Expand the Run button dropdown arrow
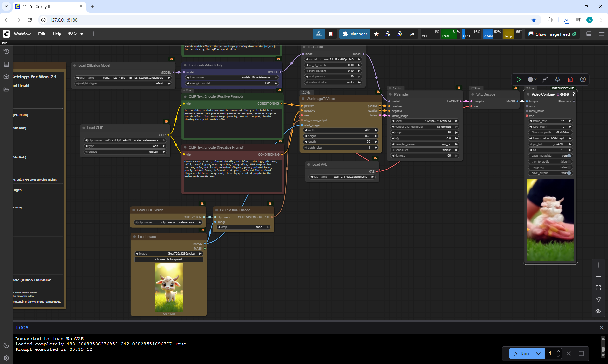The height and width of the screenshot is (364, 608). coord(538,354)
